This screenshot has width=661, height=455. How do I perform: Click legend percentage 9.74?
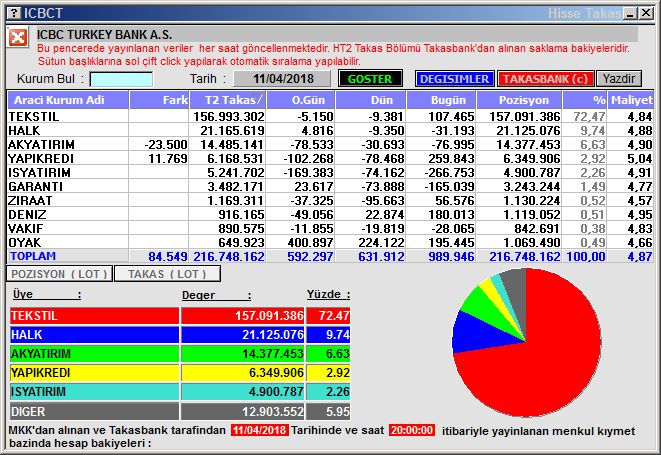tap(338, 334)
